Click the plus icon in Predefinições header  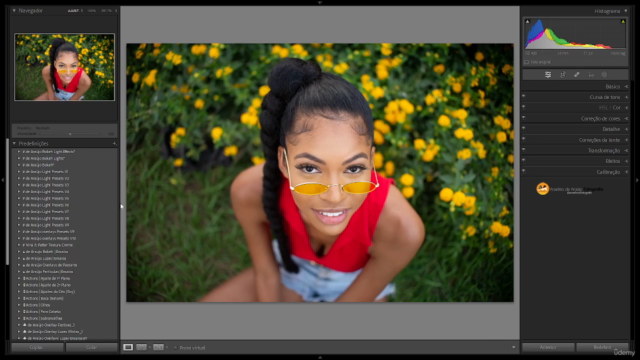[x=114, y=144]
